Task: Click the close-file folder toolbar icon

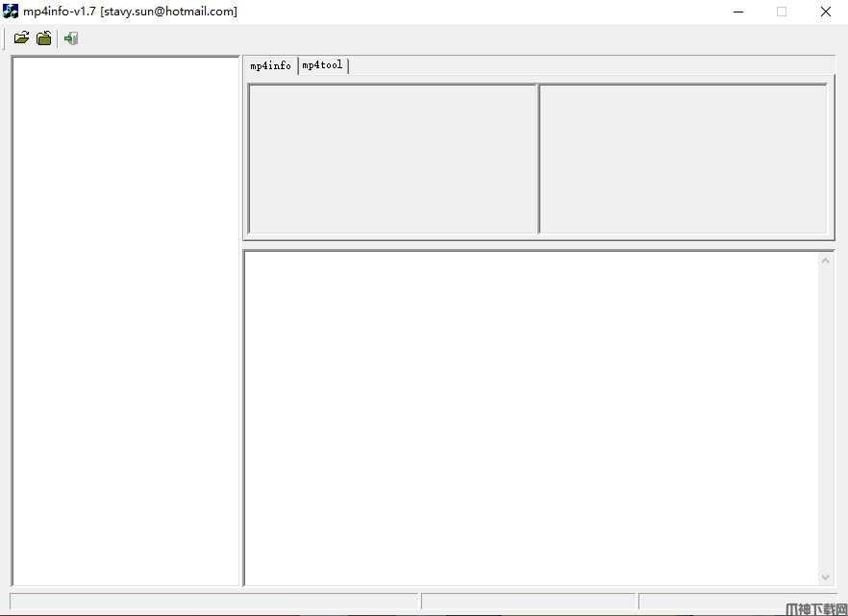Action: click(x=44, y=37)
